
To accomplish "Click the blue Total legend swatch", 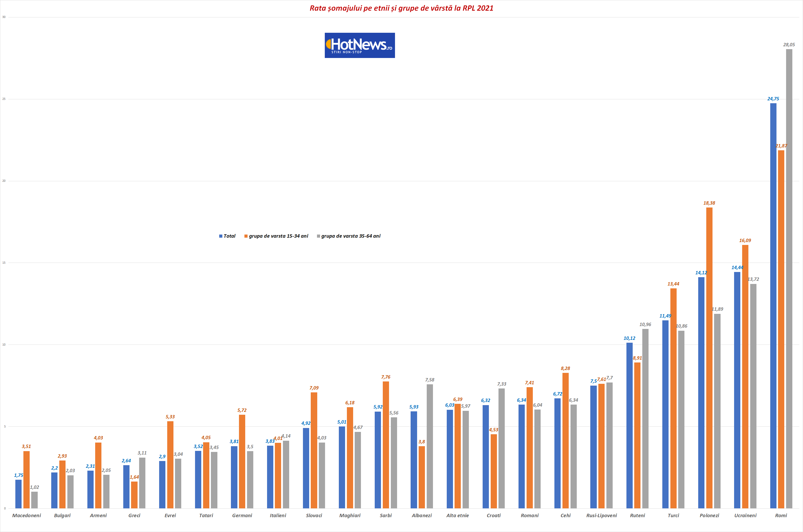I will click(x=221, y=236).
